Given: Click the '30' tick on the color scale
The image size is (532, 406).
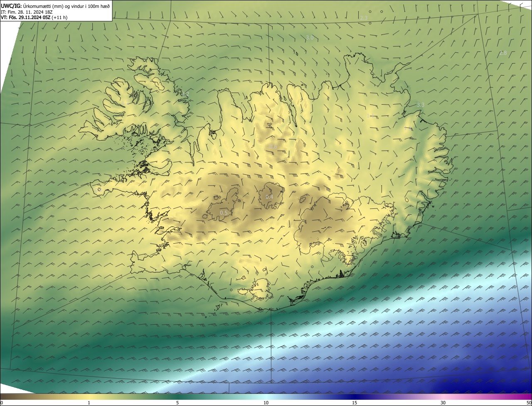Looking at the screenshot, I should pos(443,403).
